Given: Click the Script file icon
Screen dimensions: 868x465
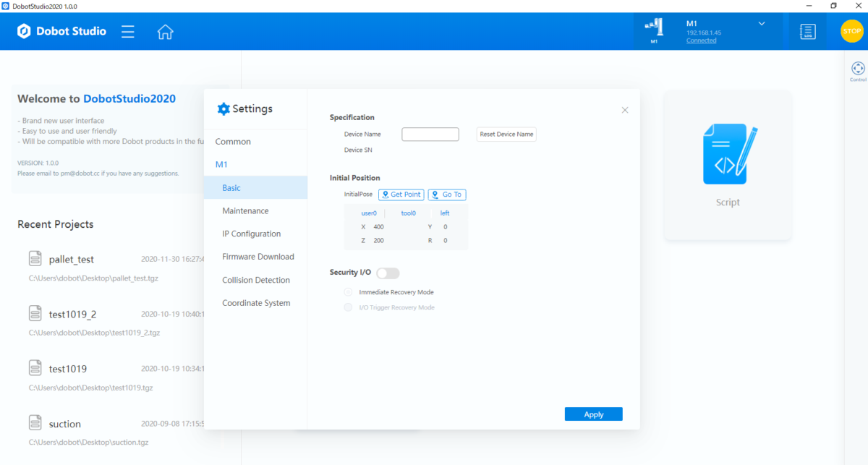Looking at the screenshot, I should tap(728, 155).
